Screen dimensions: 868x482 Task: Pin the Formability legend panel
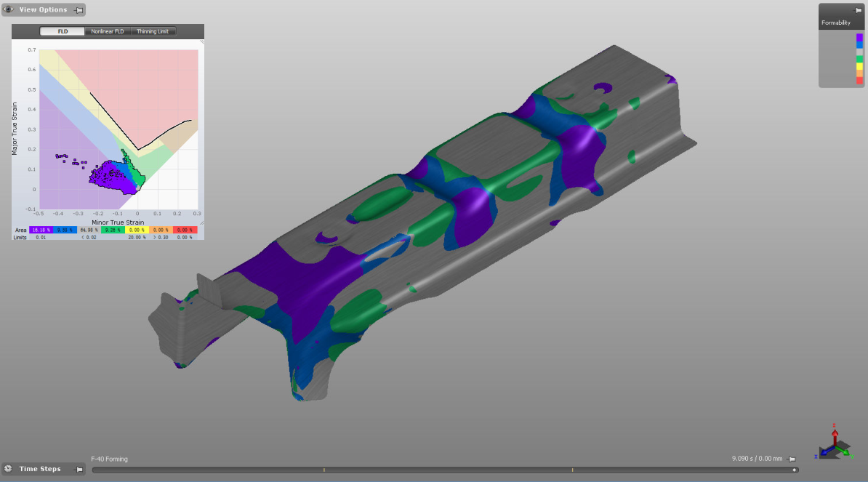859,10
